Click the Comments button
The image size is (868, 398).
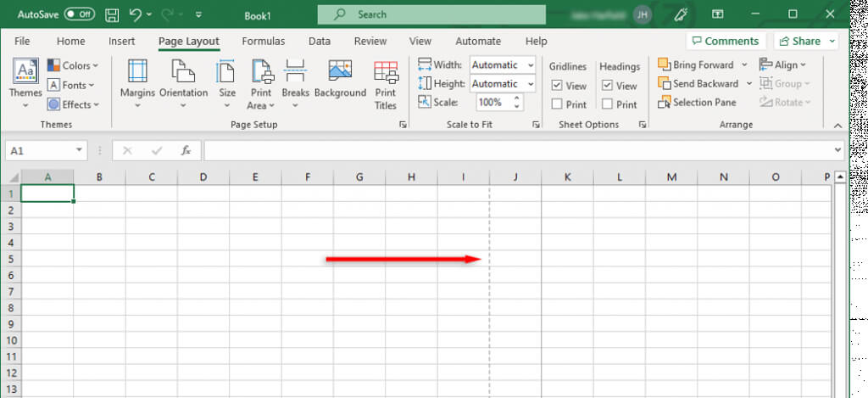point(726,41)
